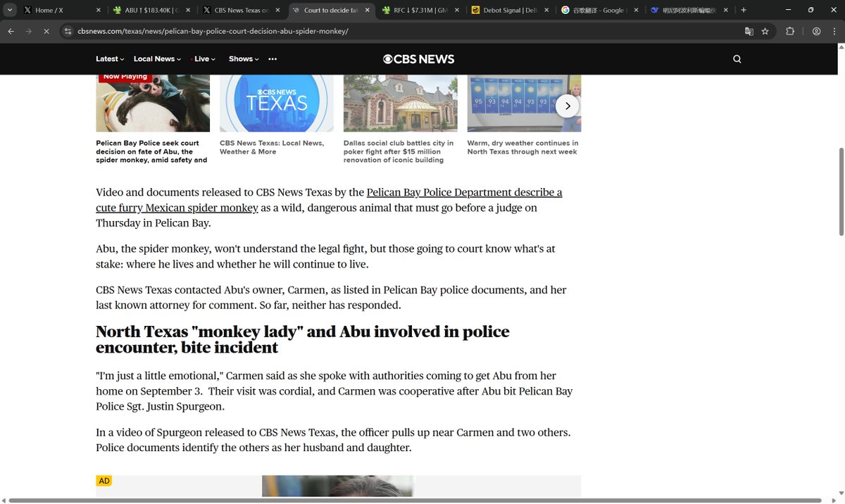The width and height of the screenshot is (845, 504).
Task: Go to CBS News home via logo
Action: pyautogui.click(x=418, y=59)
